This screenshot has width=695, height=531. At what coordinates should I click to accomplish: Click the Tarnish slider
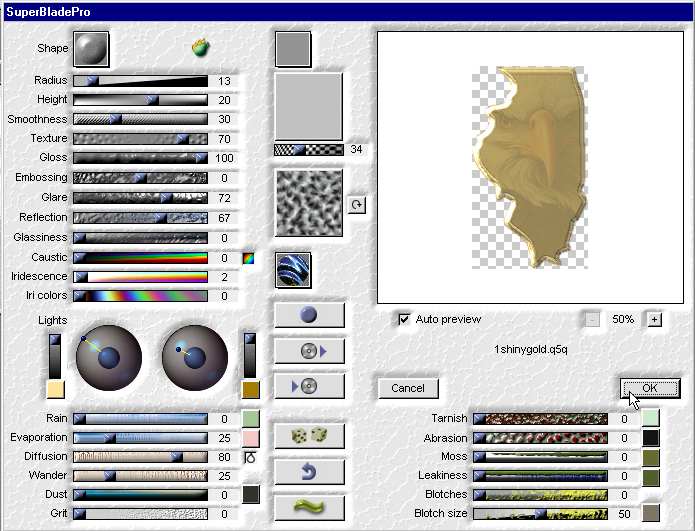(x=540, y=419)
